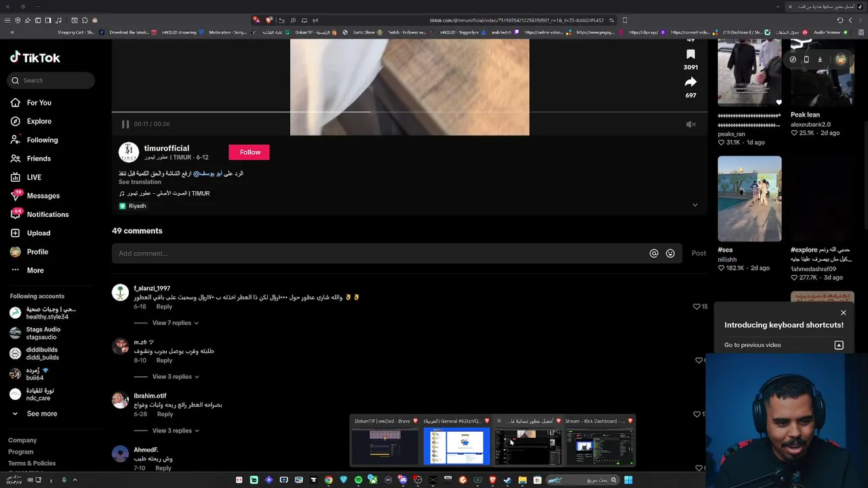This screenshot has height=488, width=868.
Task: Open the Program footer section
Action: point(20,452)
